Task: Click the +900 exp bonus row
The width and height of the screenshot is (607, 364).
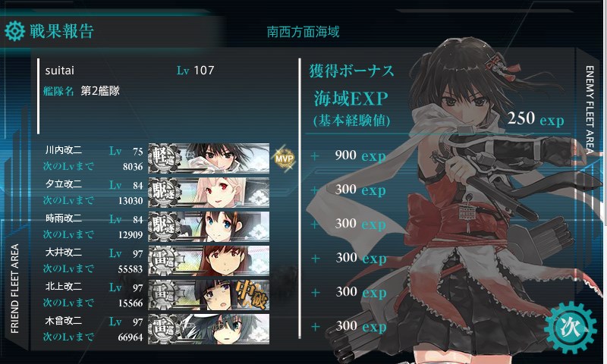Action: point(348,156)
